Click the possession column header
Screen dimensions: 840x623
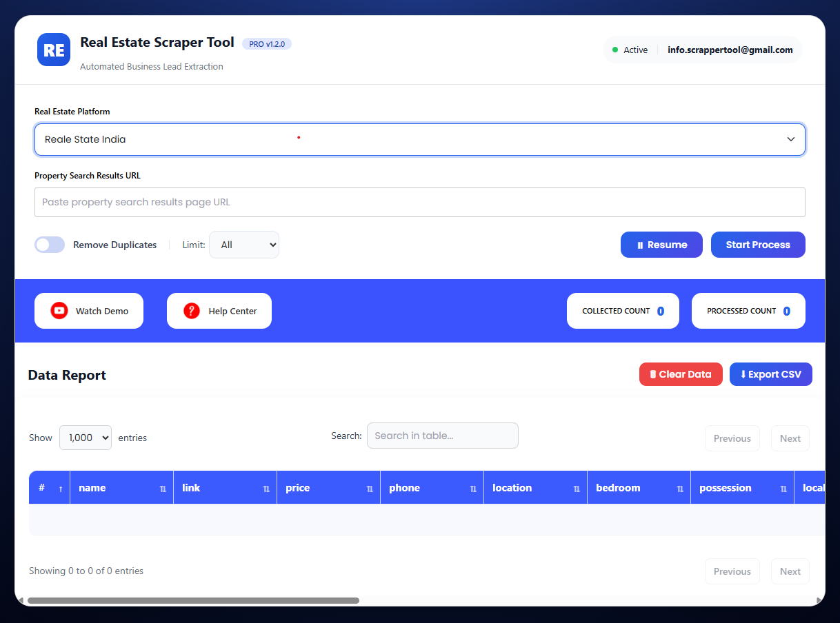[725, 487]
